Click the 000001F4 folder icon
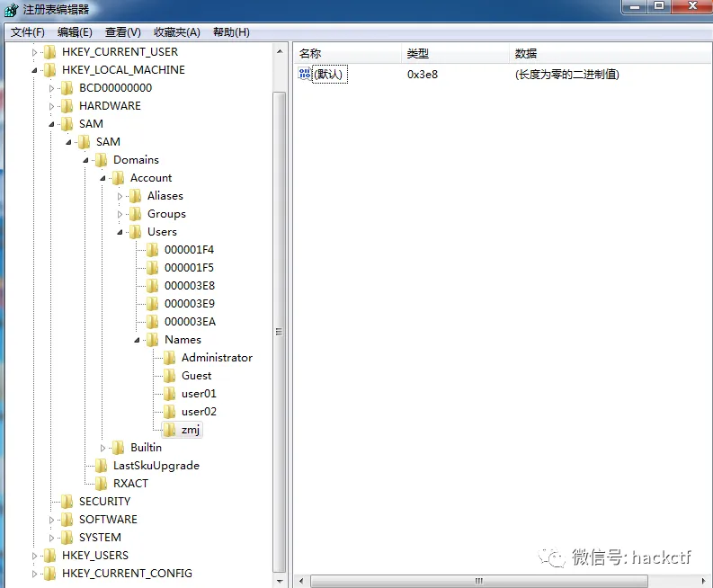Viewport: 713px width, 588px height. tap(152, 250)
